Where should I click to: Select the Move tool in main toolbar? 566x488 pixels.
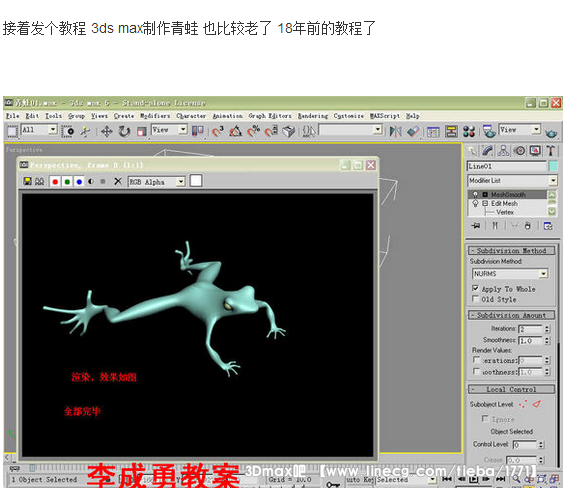[106, 131]
